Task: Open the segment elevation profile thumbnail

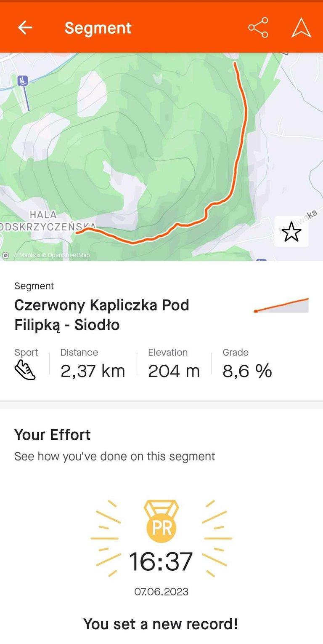Action: [281, 305]
